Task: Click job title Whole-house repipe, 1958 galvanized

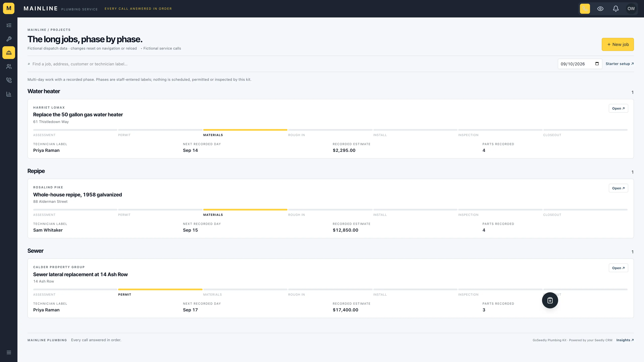Action: 77,195
